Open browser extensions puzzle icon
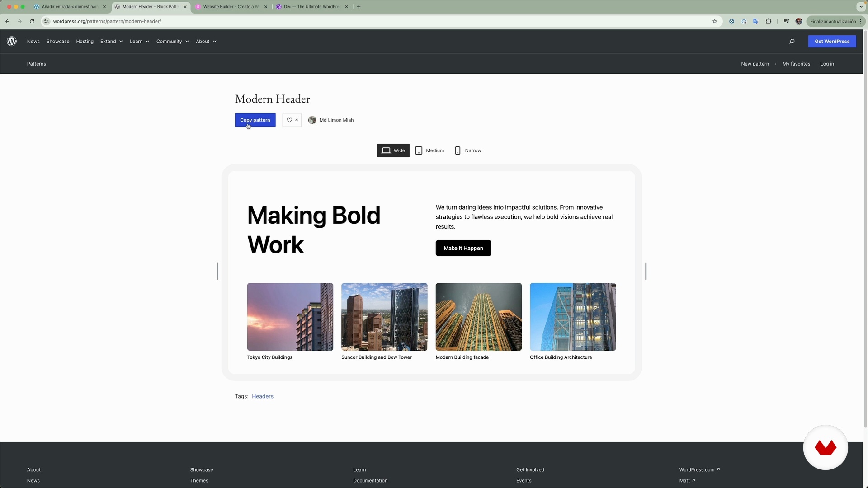The image size is (868, 488). (x=768, y=21)
